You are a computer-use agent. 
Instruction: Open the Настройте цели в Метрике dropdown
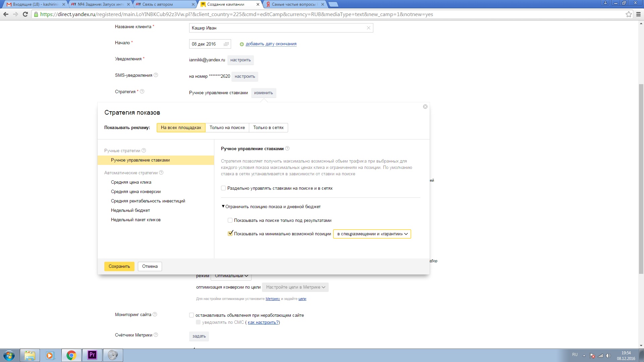pos(295,287)
